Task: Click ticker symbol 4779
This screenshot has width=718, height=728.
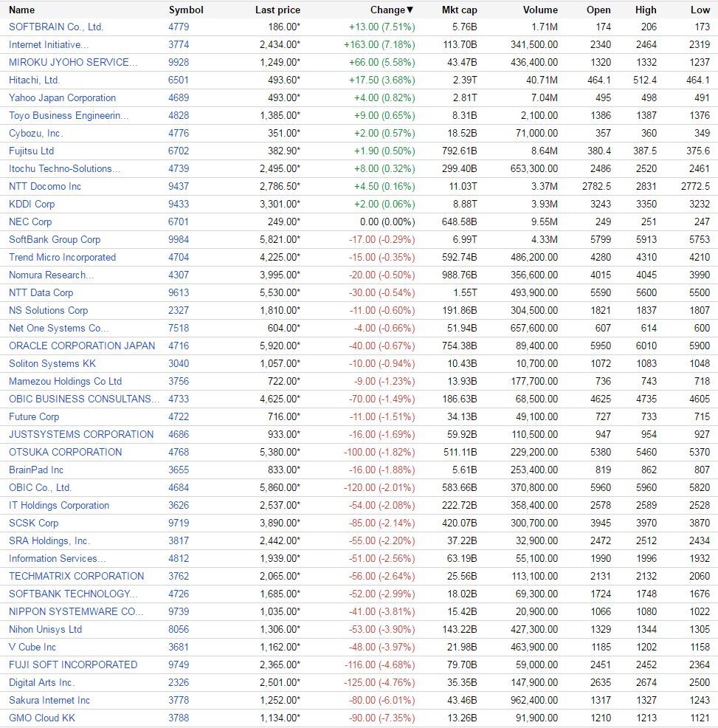Action: pos(179,27)
